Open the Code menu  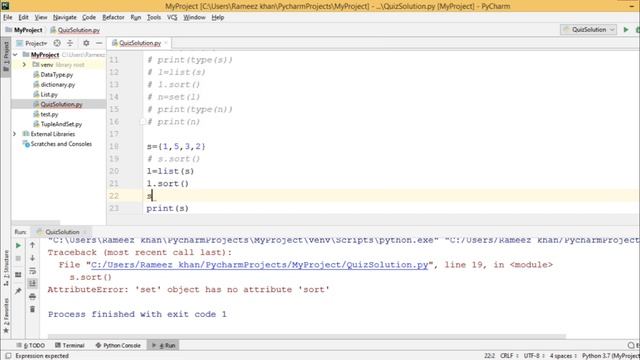click(x=89, y=17)
